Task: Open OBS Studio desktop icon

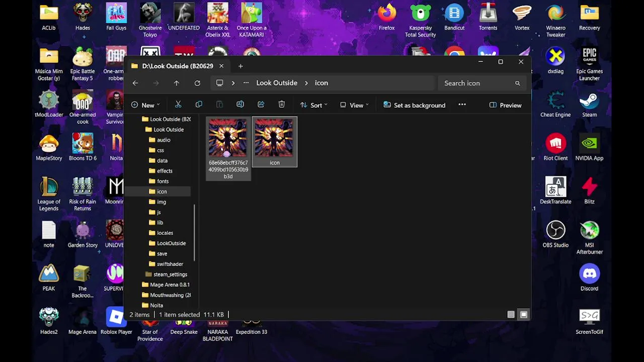Action: [555, 235]
